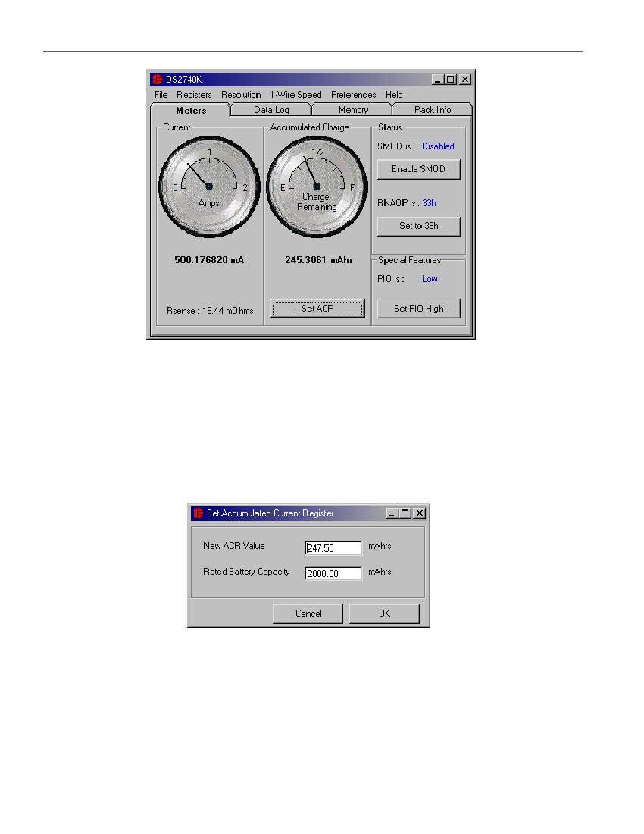The image size is (644, 834).
Task: Minimize the Set Accumulated Current Register dialog
Action: point(392,513)
